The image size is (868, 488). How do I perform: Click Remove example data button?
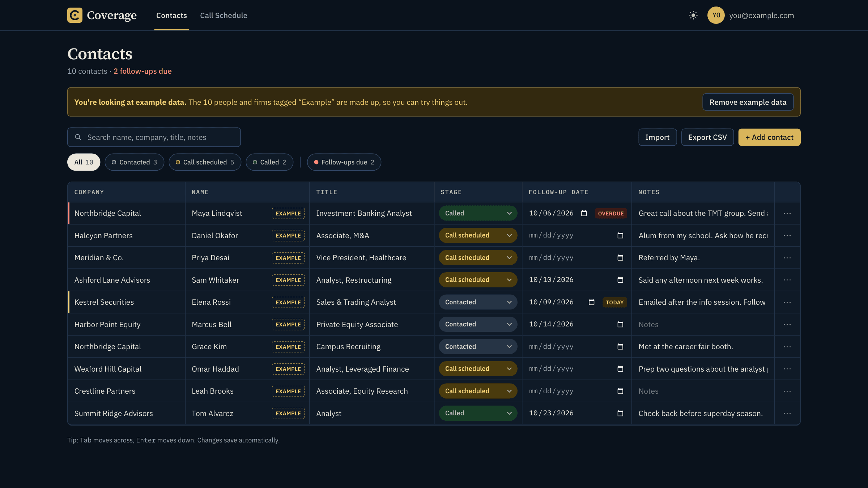[748, 102]
